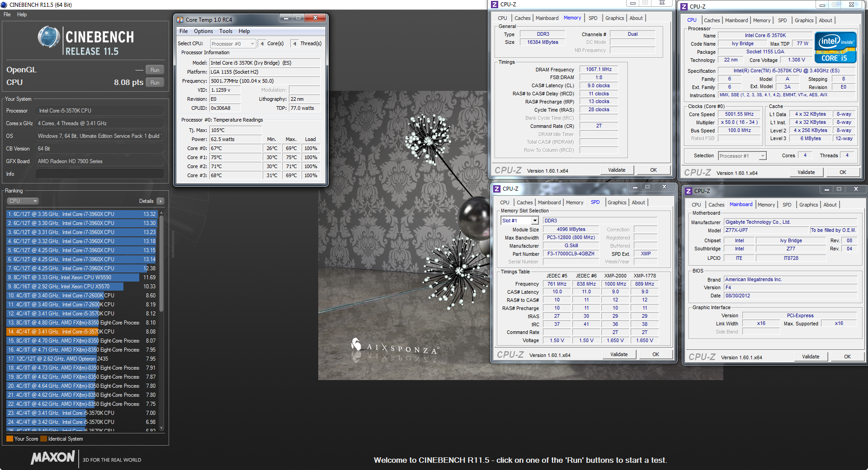Image resolution: width=868 pixels, height=470 pixels.
Task: Click the ranking scrollbar down arrow
Action: pos(161,428)
